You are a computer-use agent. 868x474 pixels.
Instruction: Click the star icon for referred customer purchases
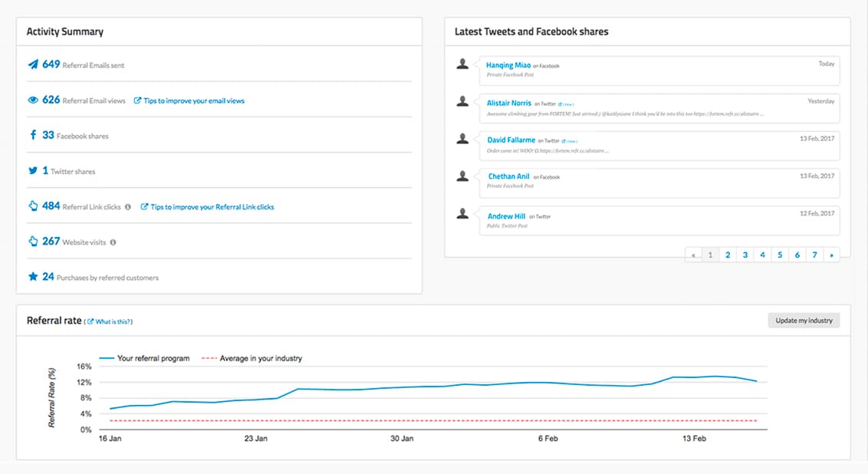tap(33, 277)
